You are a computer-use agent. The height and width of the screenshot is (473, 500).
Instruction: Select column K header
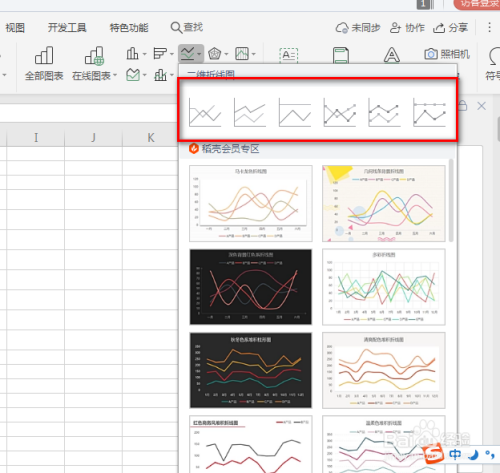coord(151,137)
